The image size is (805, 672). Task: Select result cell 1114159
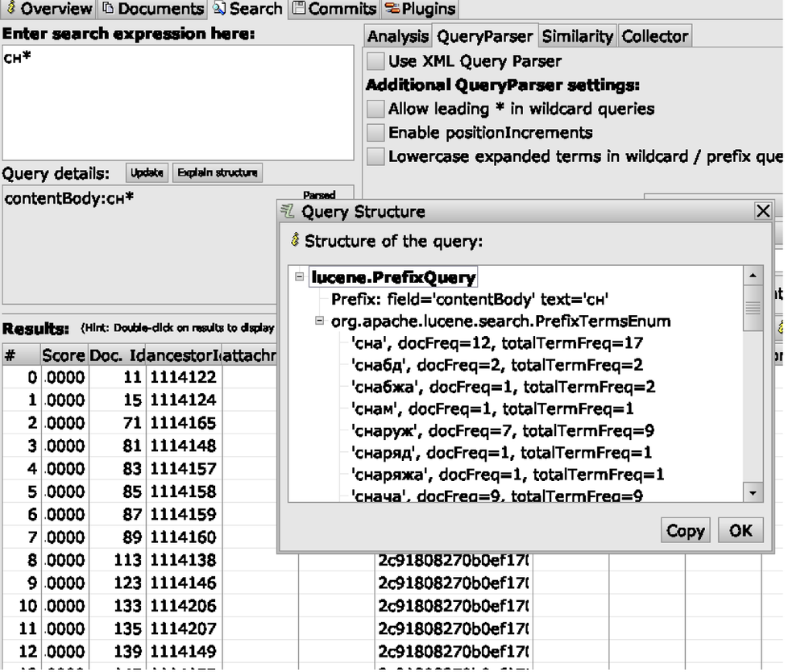(x=183, y=514)
